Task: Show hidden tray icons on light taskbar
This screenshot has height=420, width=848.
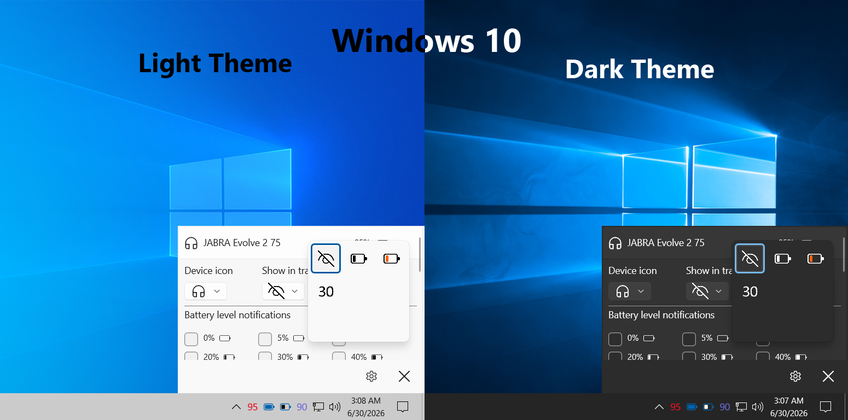Action: 236,407
